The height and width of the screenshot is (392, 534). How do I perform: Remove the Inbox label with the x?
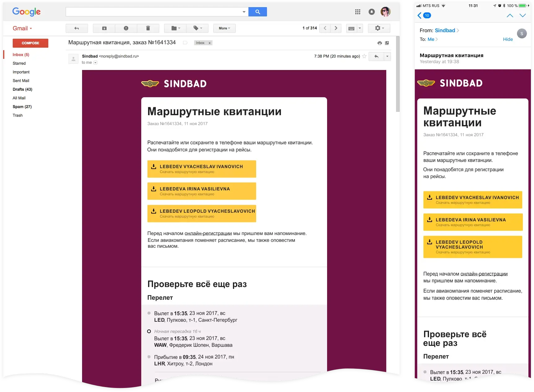point(210,43)
